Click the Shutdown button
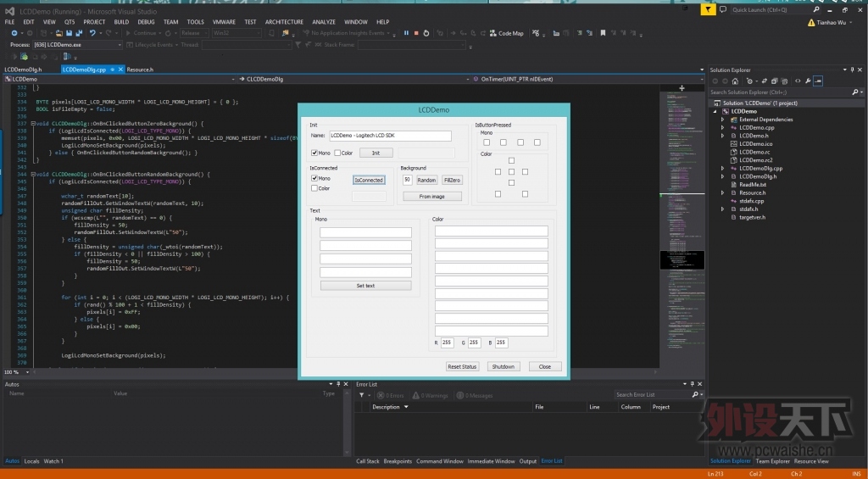The width and height of the screenshot is (868, 479). tap(504, 366)
